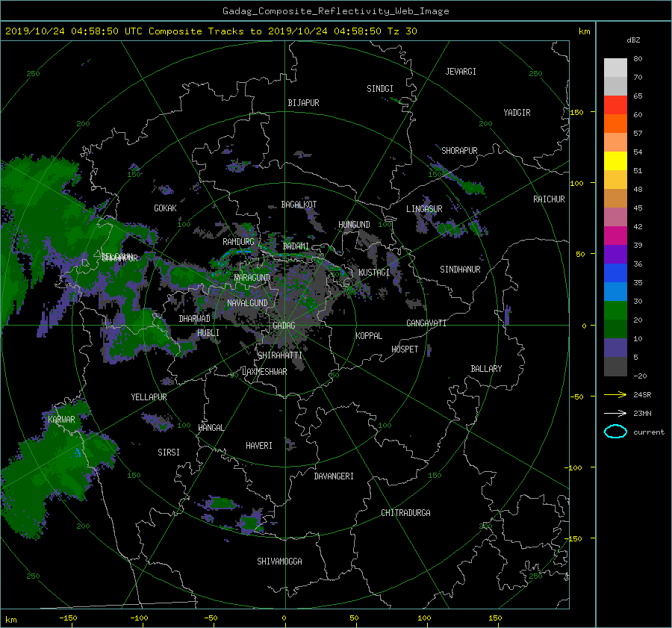Click the LINGASUR city label
The image size is (672, 628).
point(424,209)
